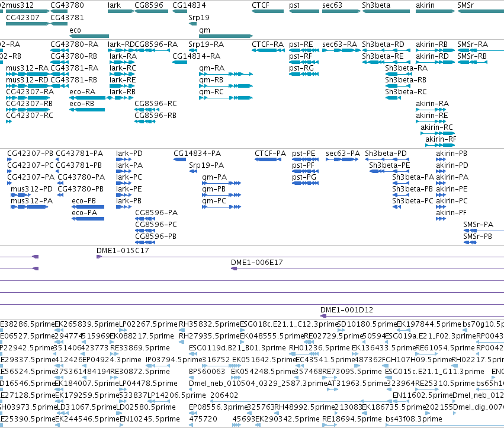Select the eco gene label
Viewport: 504px width, 428px height.
coord(75,30)
